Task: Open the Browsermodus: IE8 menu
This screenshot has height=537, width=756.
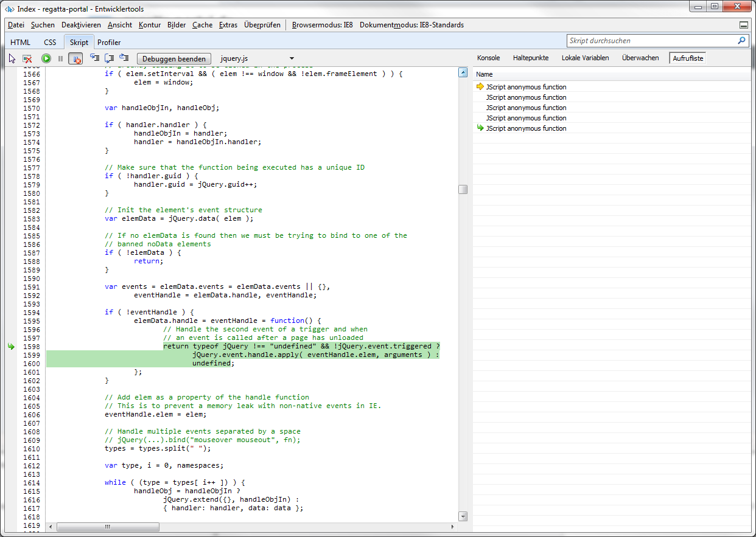Action: pyautogui.click(x=322, y=25)
